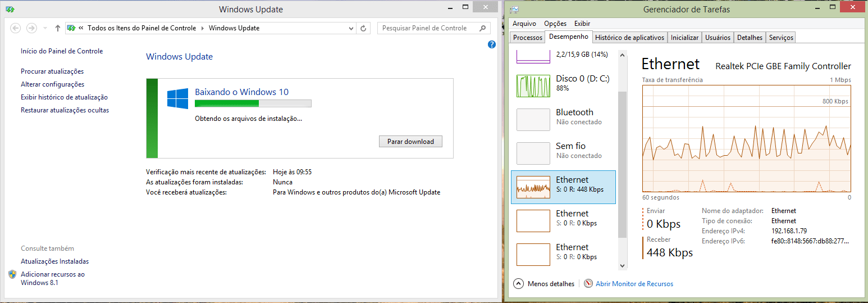
Task: Open the Opções menu
Action: pos(555,24)
